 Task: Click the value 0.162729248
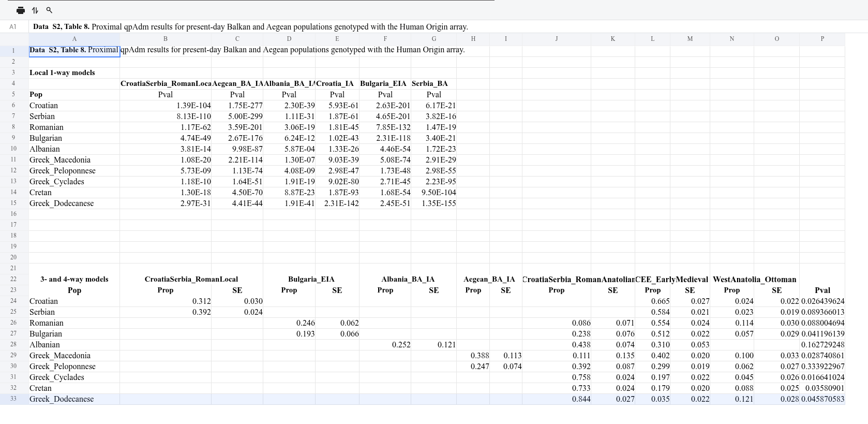point(823,344)
